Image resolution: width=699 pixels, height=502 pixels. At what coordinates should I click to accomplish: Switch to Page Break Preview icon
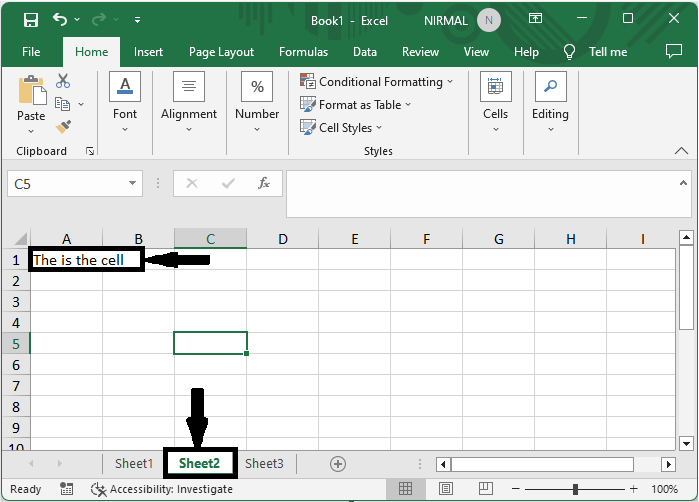(x=485, y=489)
